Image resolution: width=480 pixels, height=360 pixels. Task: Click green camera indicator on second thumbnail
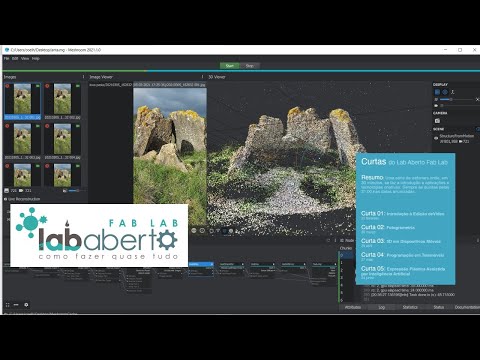click(x=78, y=86)
